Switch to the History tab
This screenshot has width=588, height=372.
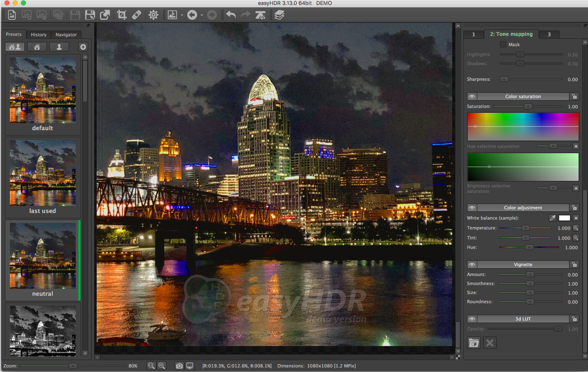(39, 35)
